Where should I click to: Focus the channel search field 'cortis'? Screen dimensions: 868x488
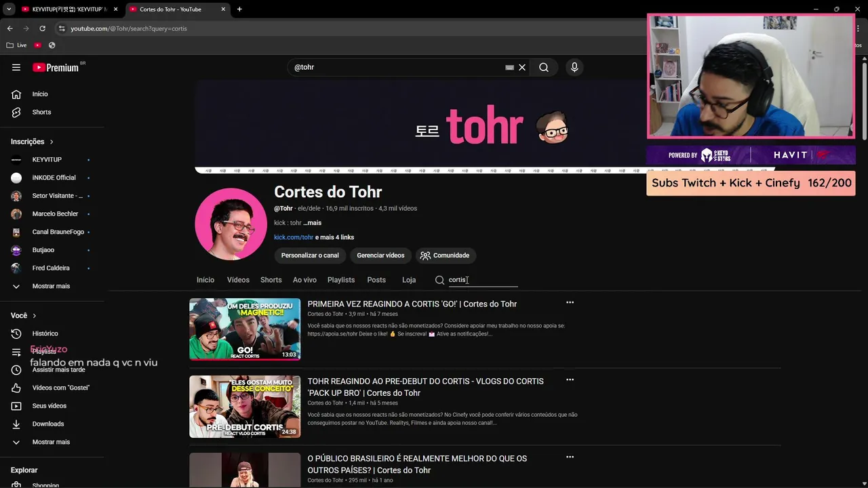coord(483,280)
